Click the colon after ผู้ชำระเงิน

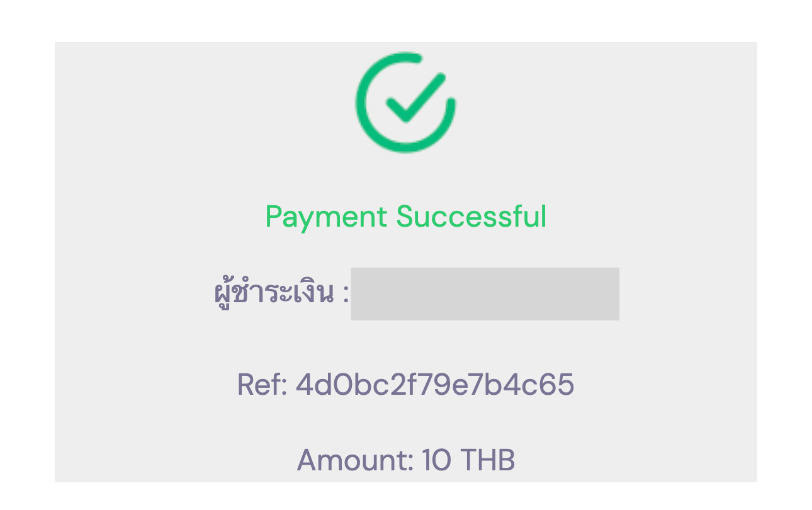pos(346,295)
